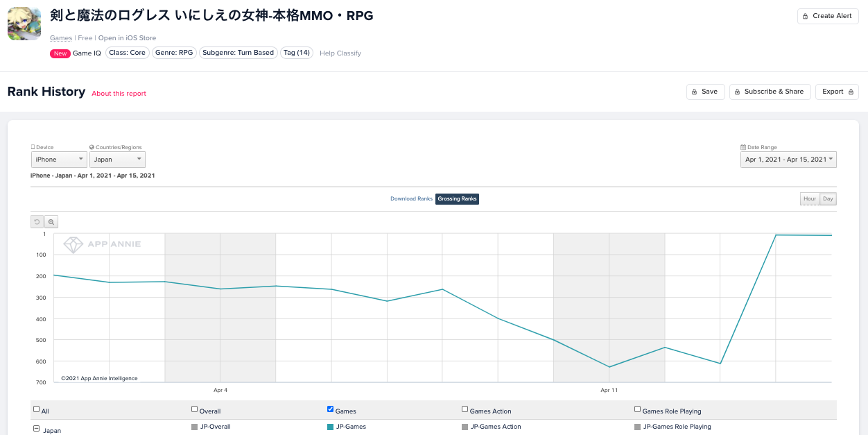Click the iPhone - Japan date summary text

(x=93, y=176)
